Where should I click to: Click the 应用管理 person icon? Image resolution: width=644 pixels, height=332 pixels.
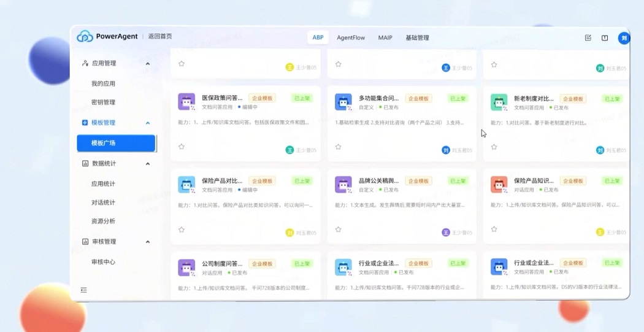pyautogui.click(x=85, y=63)
